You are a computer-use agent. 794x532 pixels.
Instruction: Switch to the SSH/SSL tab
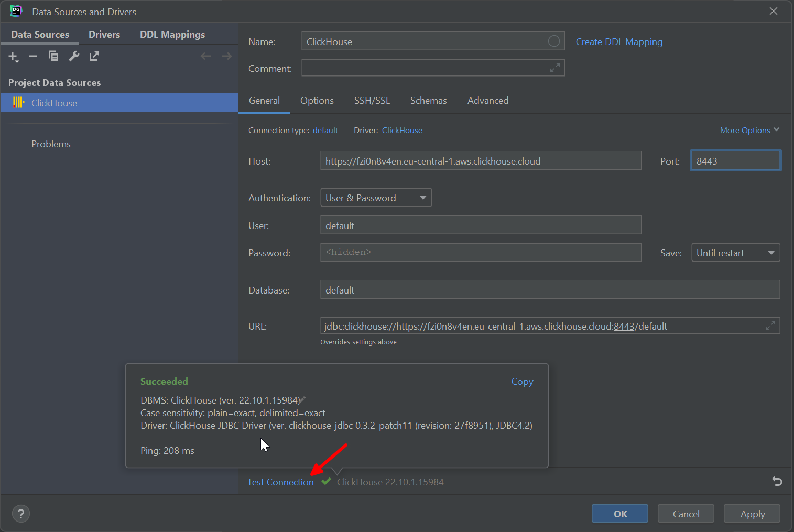point(372,101)
